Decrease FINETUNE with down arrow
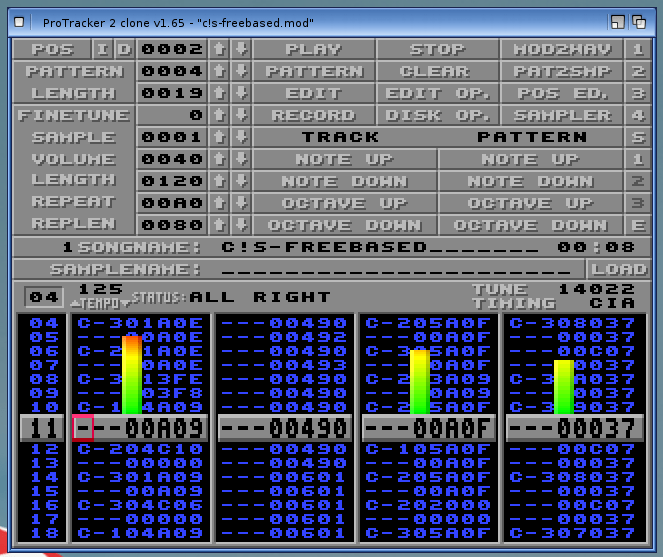 (x=240, y=115)
